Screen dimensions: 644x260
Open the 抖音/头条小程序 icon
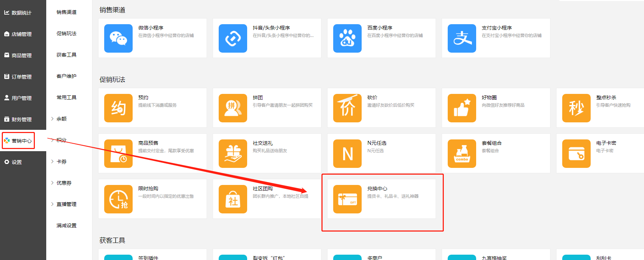point(233,38)
